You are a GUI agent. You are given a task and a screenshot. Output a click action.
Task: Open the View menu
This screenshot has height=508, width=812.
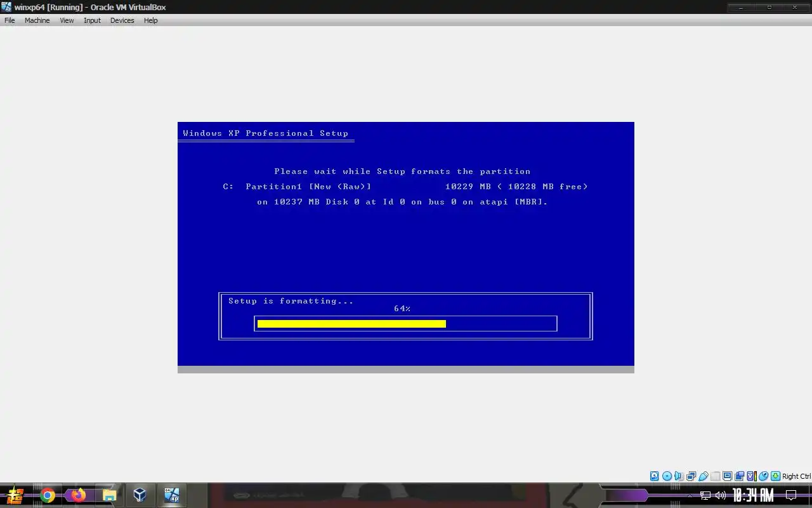click(x=67, y=20)
